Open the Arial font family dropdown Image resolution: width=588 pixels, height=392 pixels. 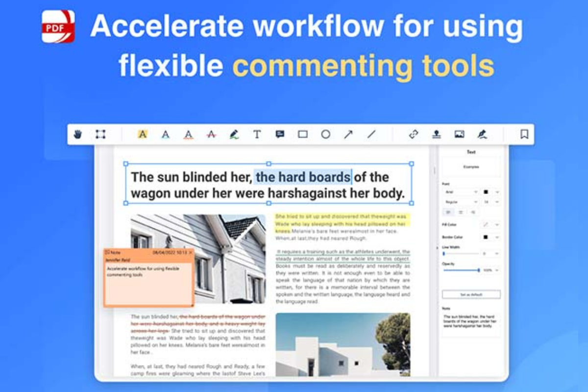tap(461, 192)
